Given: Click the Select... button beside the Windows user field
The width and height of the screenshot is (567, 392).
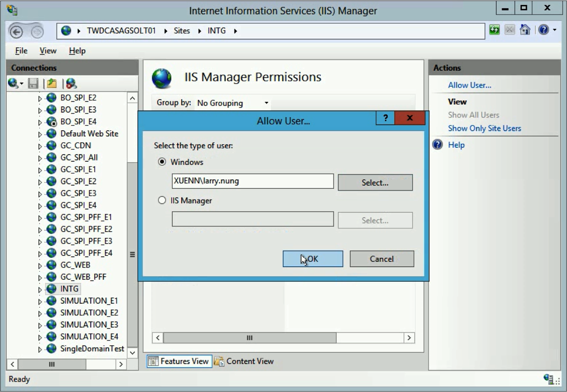Looking at the screenshot, I should click(x=375, y=182).
